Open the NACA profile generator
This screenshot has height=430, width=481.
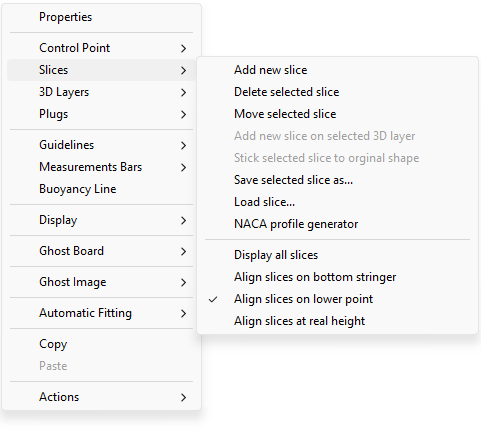coord(337,224)
